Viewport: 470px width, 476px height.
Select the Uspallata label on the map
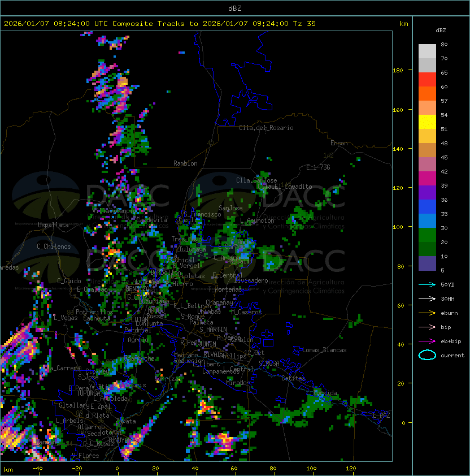click(53, 225)
